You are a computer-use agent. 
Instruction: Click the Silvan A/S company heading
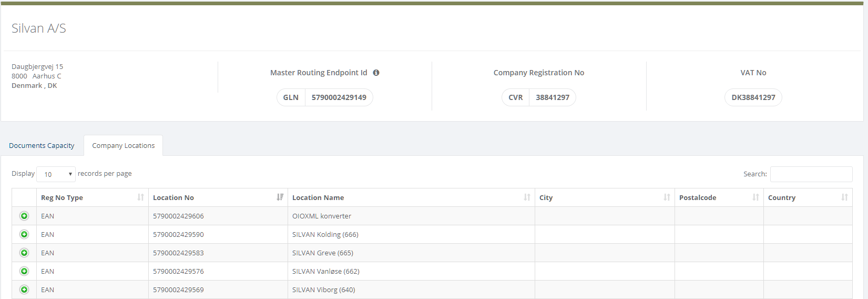click(x=39, y=28)
